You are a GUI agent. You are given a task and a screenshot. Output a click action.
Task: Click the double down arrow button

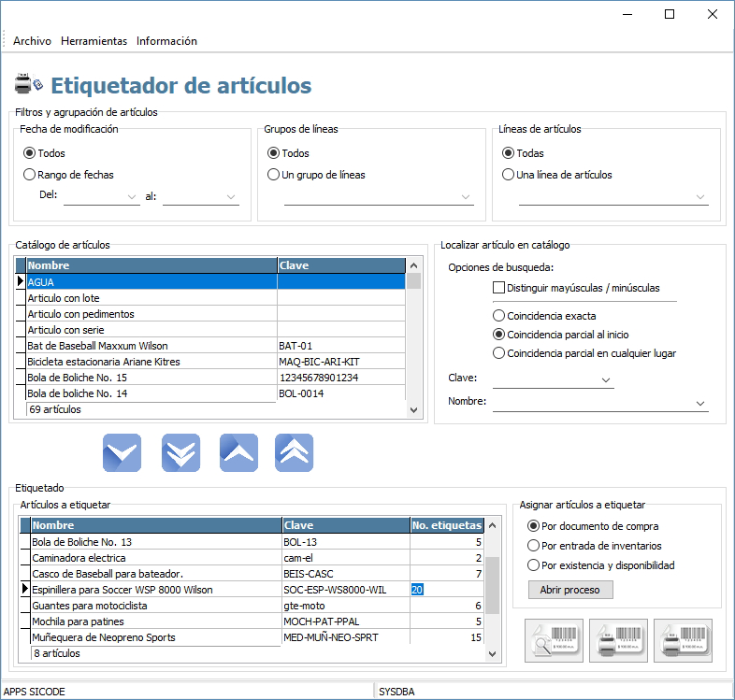(180, 452)
